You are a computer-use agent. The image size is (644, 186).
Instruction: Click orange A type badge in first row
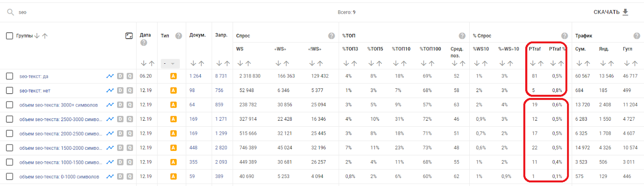pyautogui.click(x=173, y=76)
